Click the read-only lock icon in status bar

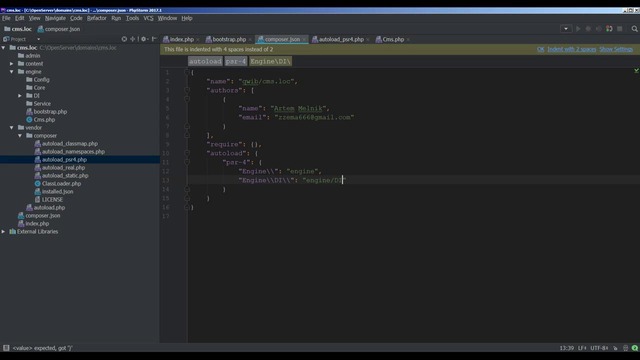[x=616, y=348]
